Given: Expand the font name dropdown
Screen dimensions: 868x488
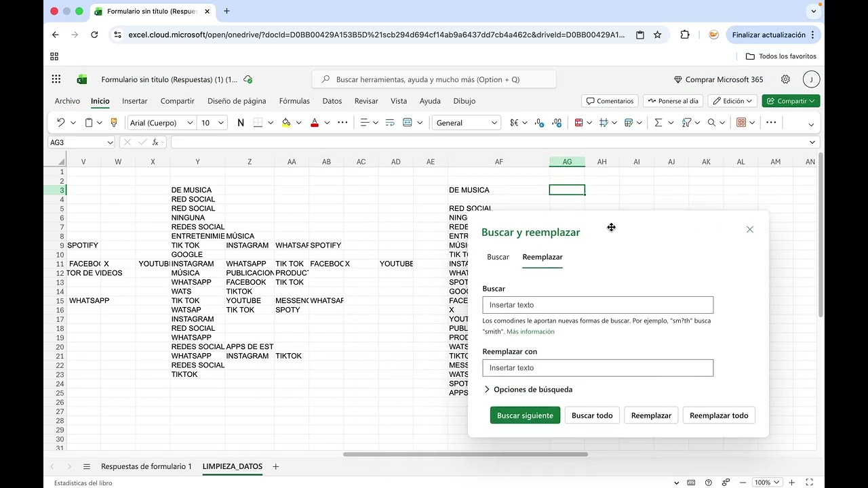Looking at the screenshot, I should pyautogui.click(x=189, y=123).
